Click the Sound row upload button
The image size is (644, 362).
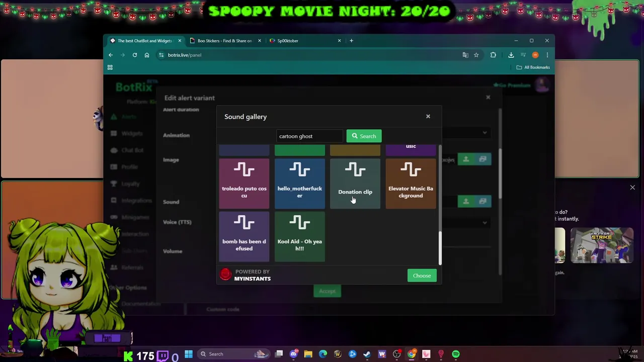[x=466, y=201]
